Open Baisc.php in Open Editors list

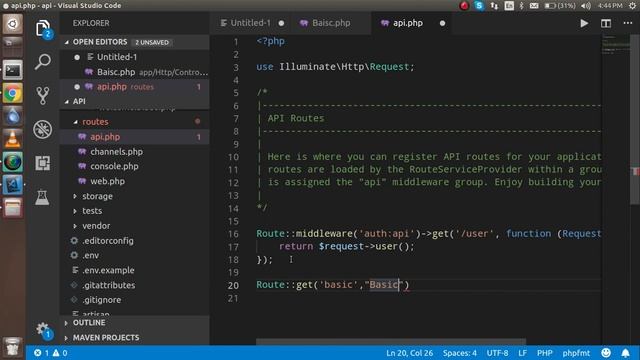116,72
